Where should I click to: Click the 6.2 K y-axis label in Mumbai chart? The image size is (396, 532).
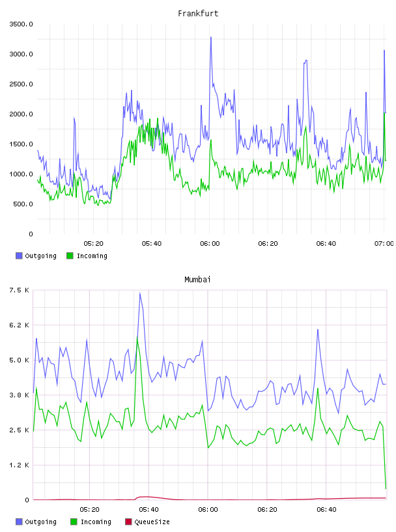[20, 325]
